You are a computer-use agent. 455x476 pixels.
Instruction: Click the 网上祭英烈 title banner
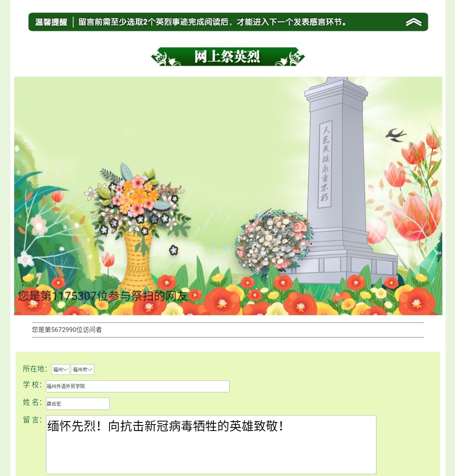(227, 57)
